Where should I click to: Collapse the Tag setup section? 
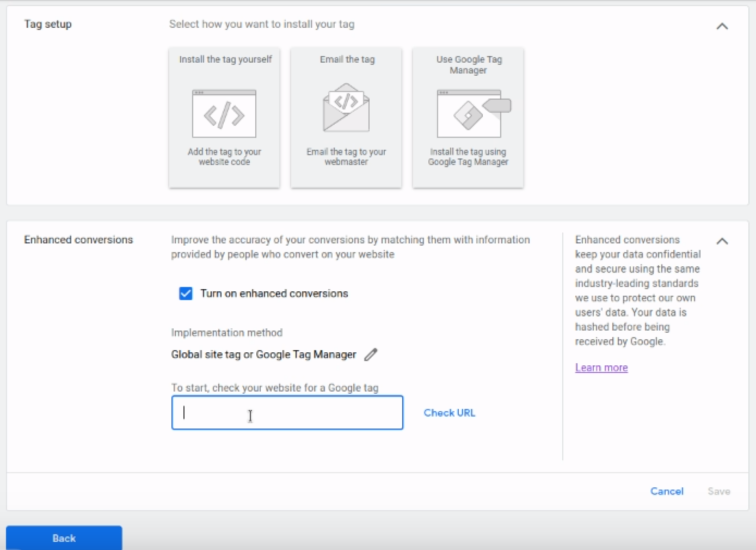click(722, 26)
